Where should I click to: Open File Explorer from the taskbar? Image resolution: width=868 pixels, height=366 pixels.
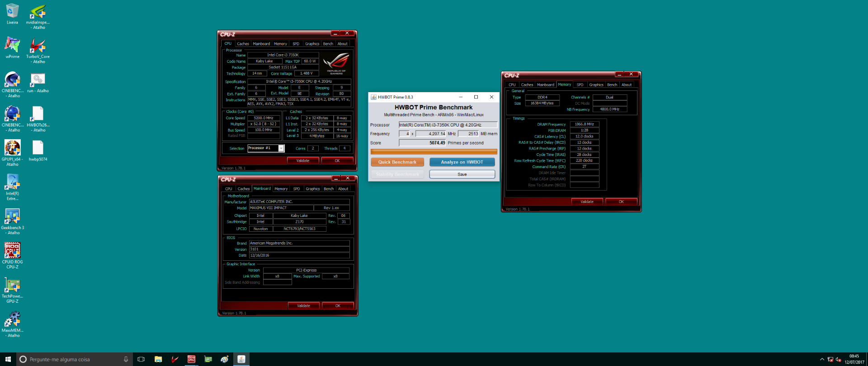click(x=158, y=359)
